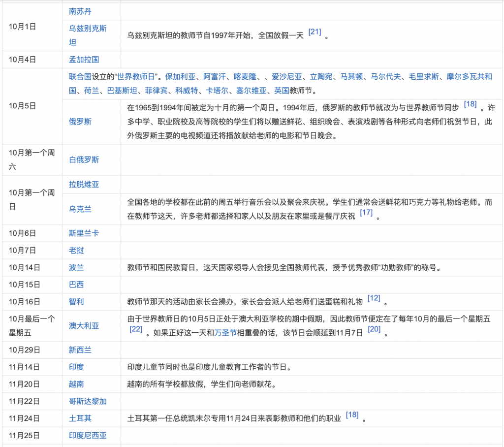Open the 菲律宾 link

click(156, 91)
